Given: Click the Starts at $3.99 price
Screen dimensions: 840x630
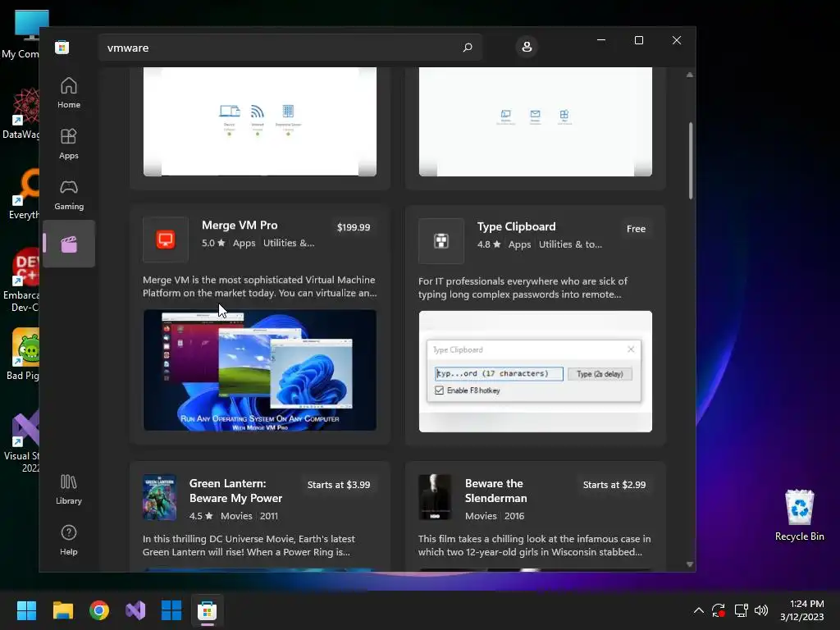Looking at the screenshot, I should click(339, 485).
